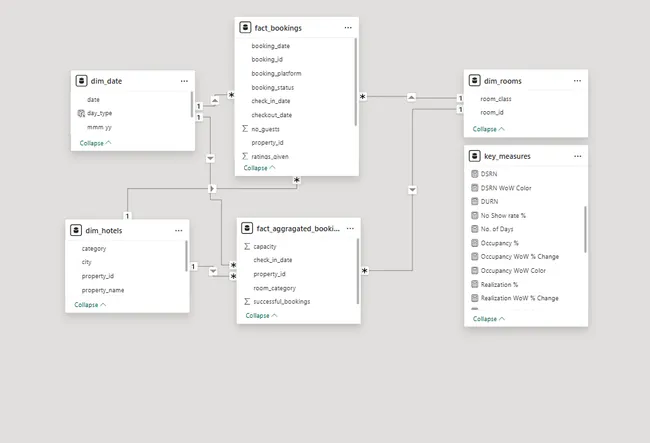This screenshot has width=650, height=443.
Task: Collapse the fact_aggragated_bookings table
Action: (261, 315)
